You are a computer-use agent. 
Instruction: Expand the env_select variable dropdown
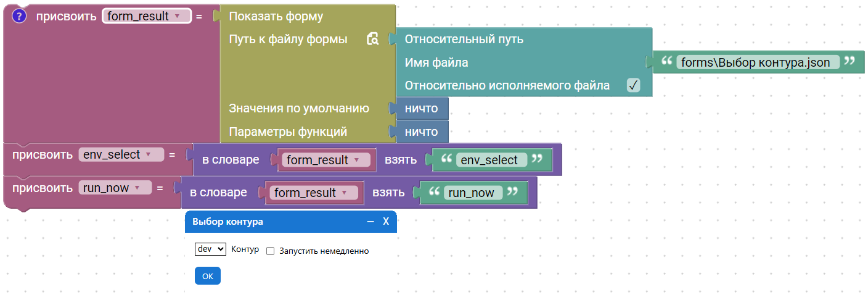point(148,154)
